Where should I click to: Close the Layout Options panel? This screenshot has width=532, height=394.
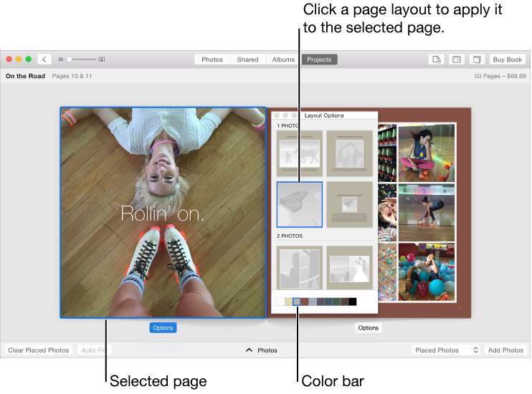coord(277,115)
